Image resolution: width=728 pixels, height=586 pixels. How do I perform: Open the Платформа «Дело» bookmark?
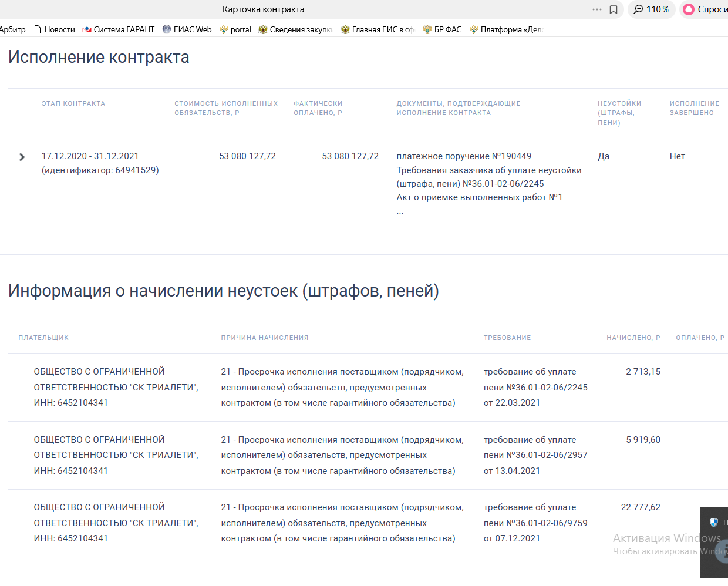click(507, 29)
